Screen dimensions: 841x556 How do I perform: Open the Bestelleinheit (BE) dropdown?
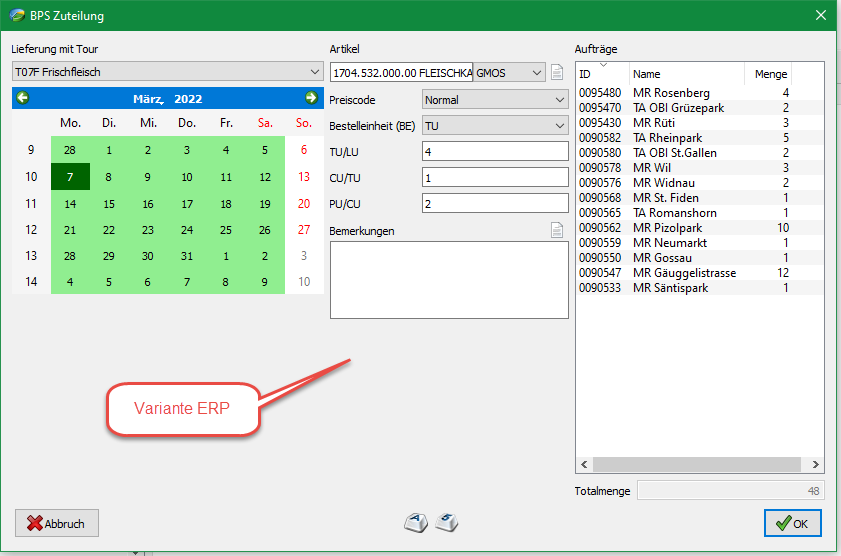pos(558,126)
